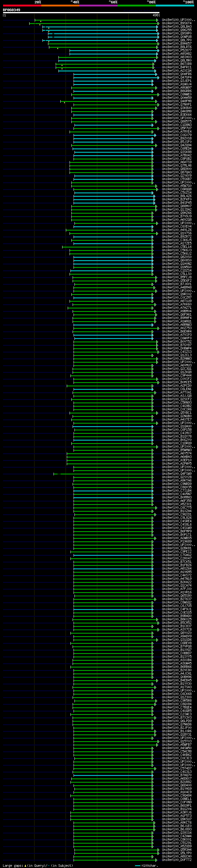Screen dimensions: 197x868
Task: Select the UniRef100_A3RYJ6 label
Action: click(x=177, y=812)
